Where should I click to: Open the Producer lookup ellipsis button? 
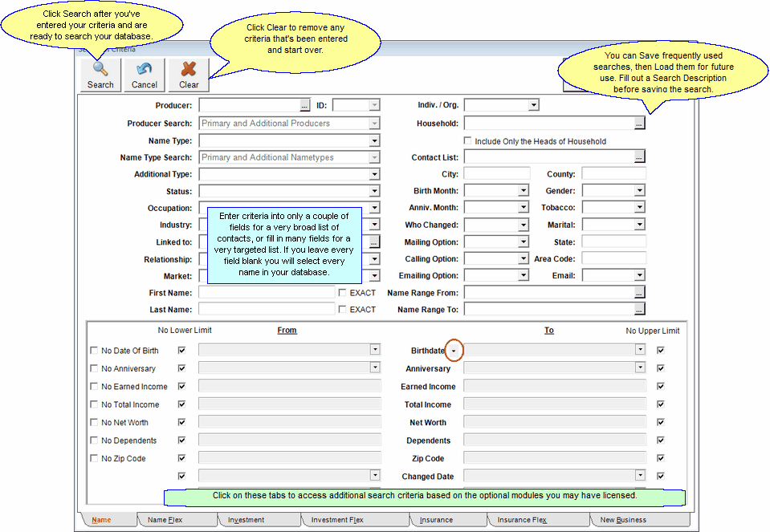[304, 104]
